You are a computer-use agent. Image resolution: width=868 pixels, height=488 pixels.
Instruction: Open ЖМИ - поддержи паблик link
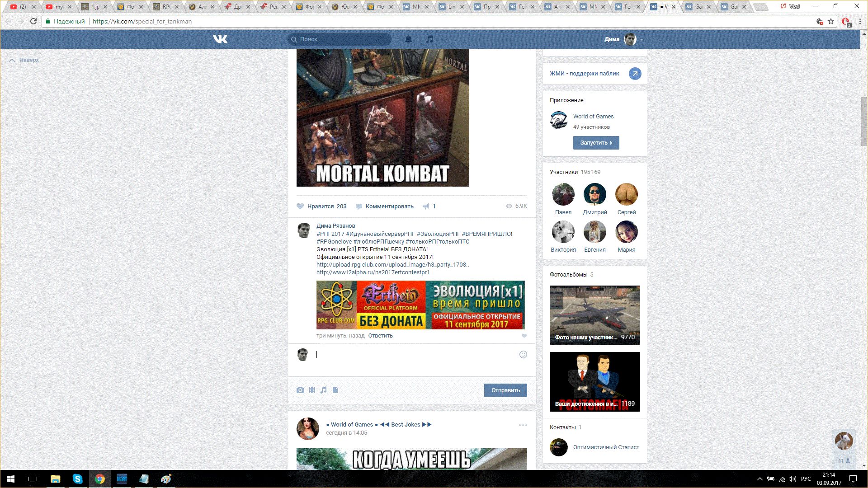pos(584,74)
